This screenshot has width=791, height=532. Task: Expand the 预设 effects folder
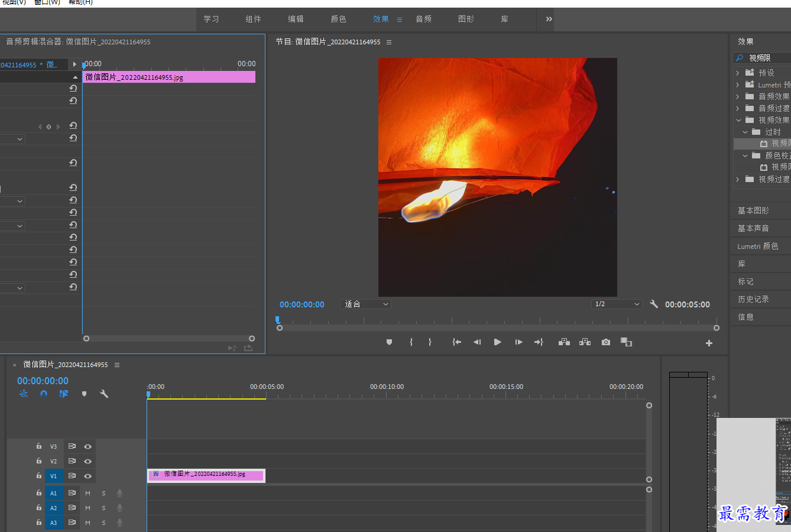737,73
